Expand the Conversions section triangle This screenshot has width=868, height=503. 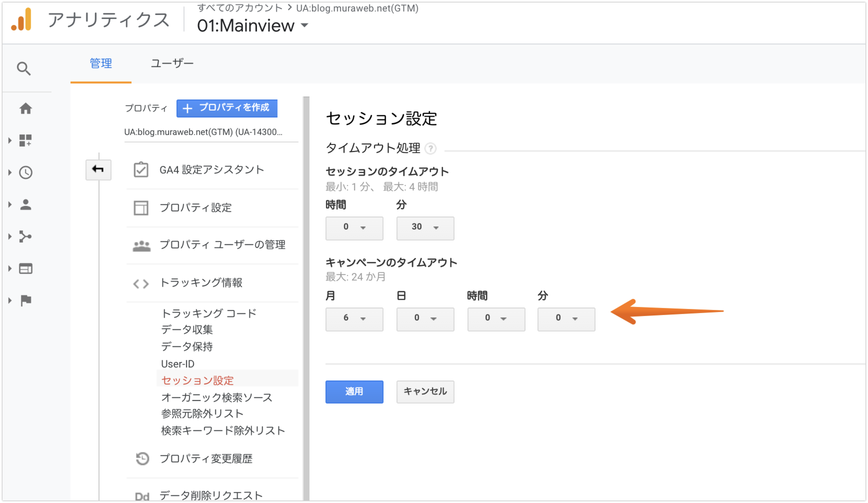[10, 300]
